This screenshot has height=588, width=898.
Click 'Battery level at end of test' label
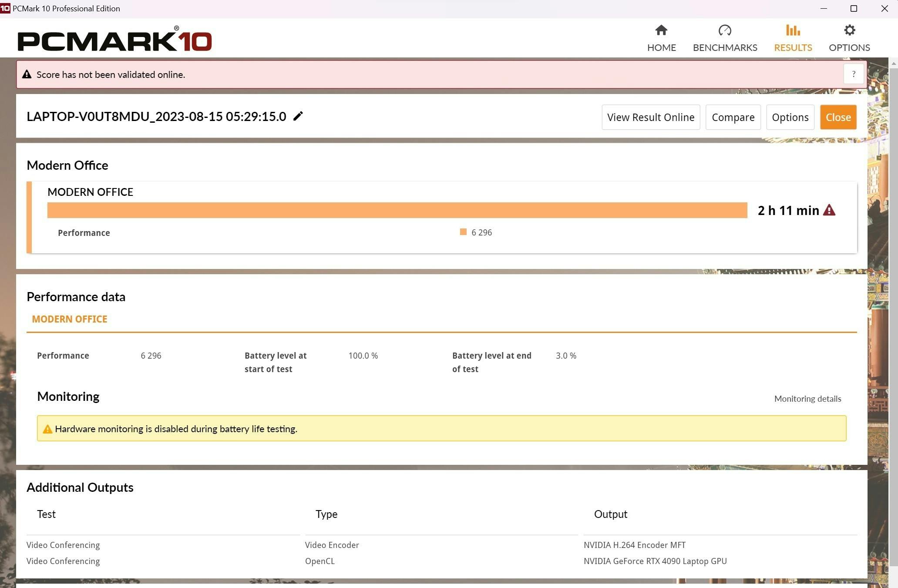(x=491, y=362)
